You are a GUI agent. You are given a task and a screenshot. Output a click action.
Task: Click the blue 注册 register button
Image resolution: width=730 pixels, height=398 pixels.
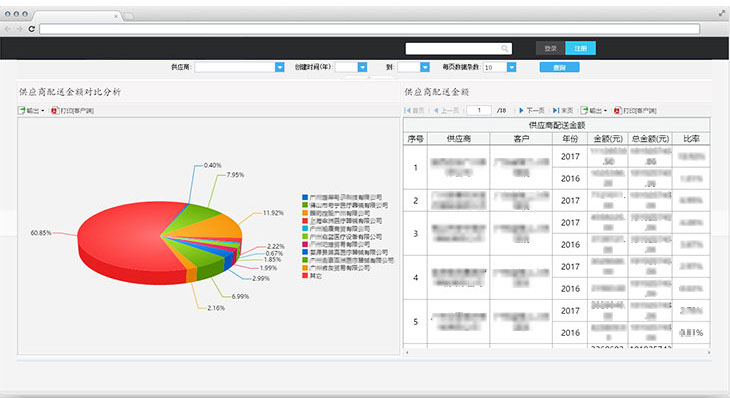point(580,48)
